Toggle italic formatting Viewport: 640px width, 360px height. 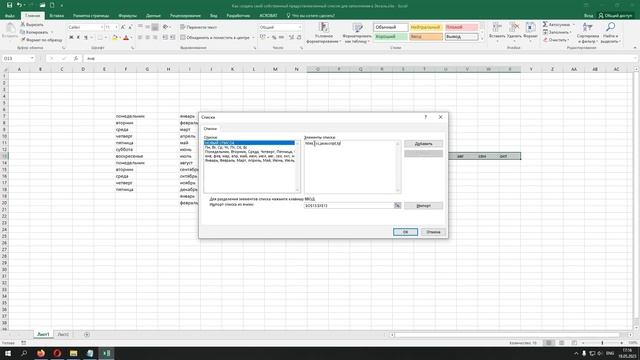click(x=78, y=38)
